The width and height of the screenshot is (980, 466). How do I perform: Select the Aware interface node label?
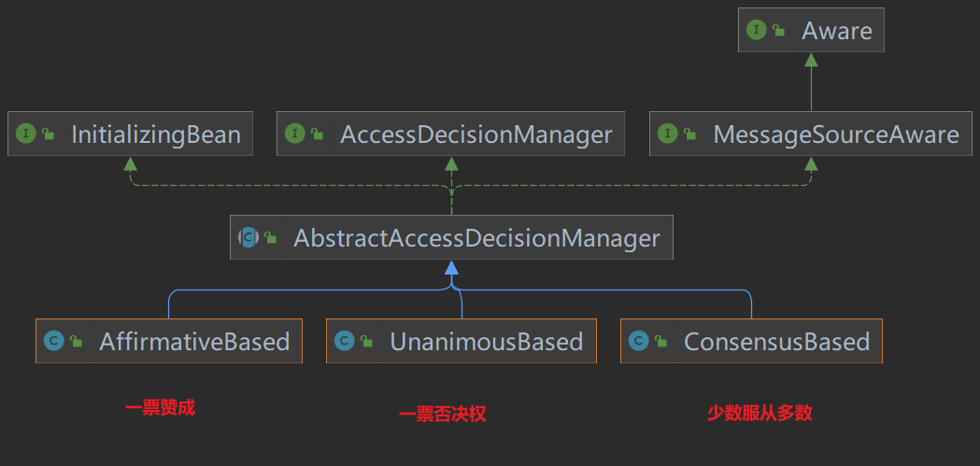point(836,31)
